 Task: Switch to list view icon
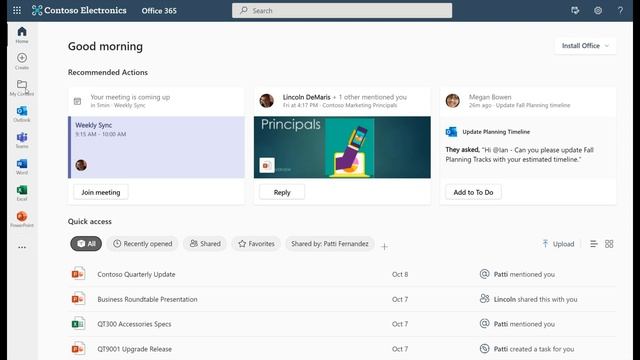tap(594, 244)
